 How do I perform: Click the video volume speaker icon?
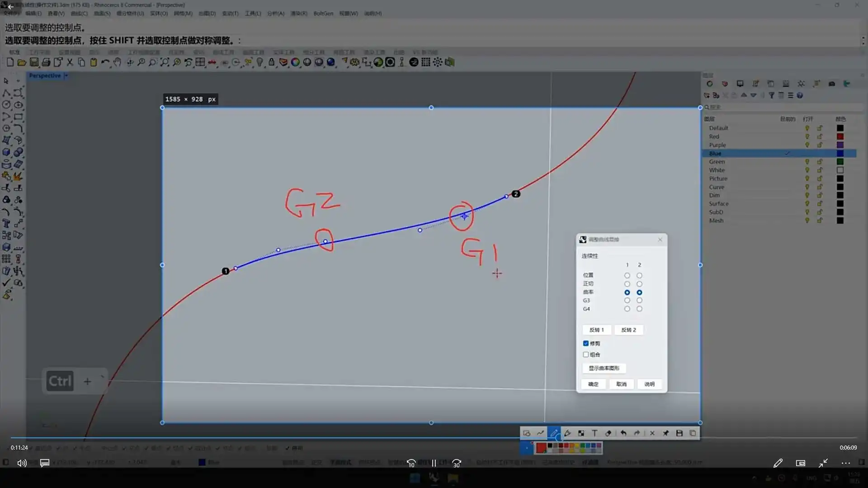tap(22, 463)
